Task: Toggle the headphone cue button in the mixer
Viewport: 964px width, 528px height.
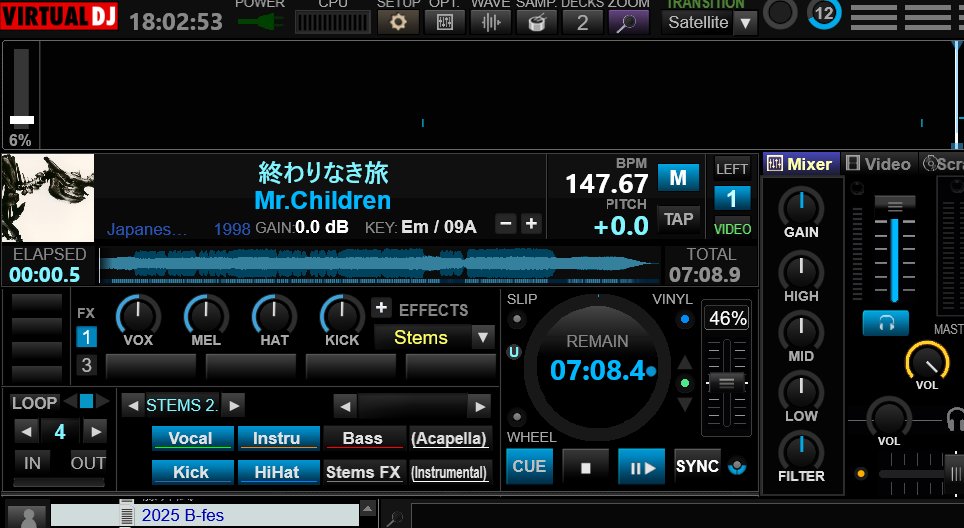Action: [885, 323]
